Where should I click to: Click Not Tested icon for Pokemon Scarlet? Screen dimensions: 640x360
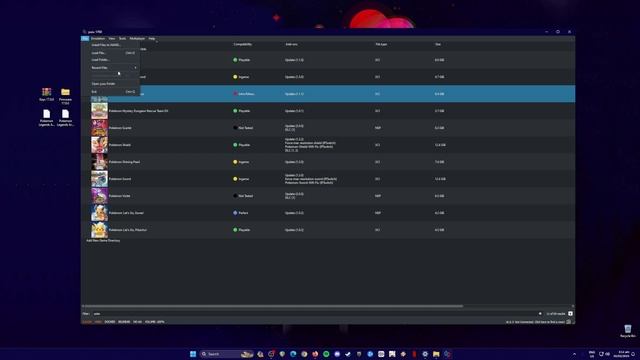tap(235, 128)
